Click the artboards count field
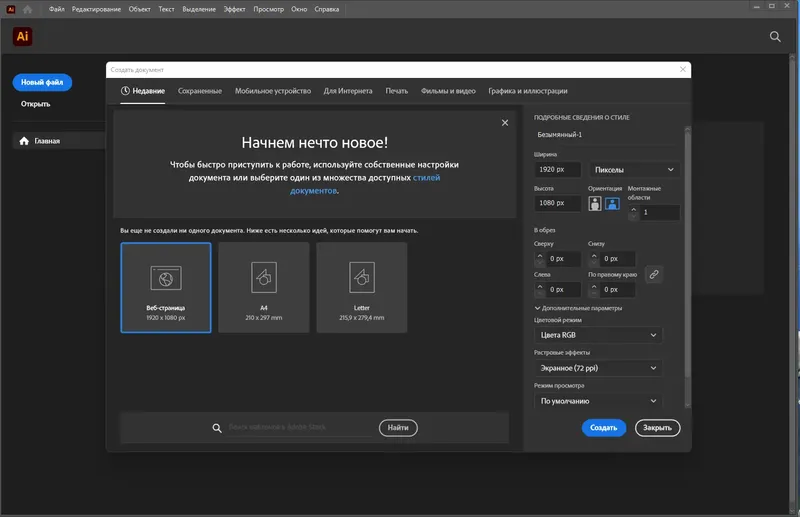 659,213
